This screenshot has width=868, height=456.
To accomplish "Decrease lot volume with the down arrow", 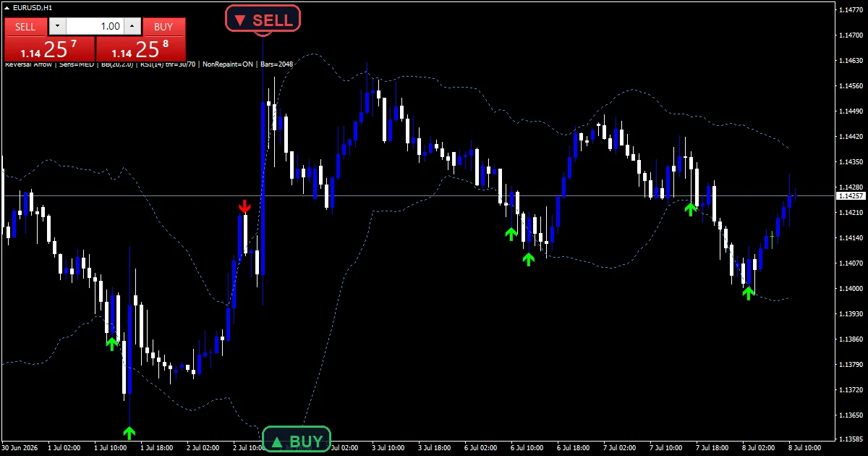I will tap(58, 27).
